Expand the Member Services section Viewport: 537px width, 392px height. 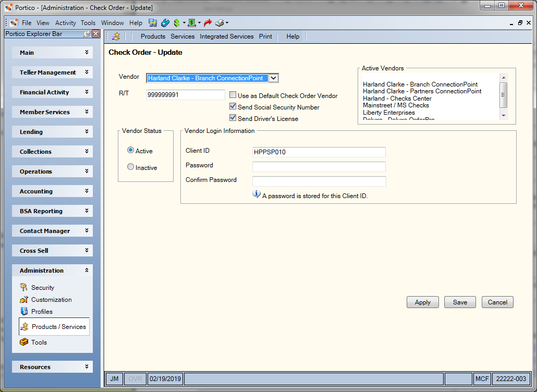coord(53,112)
